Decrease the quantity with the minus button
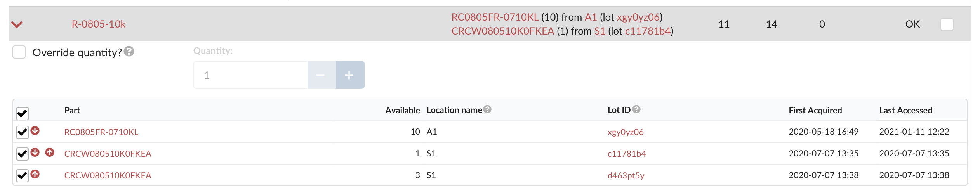The width and height of the screenshot is (980, 194). 321,75
